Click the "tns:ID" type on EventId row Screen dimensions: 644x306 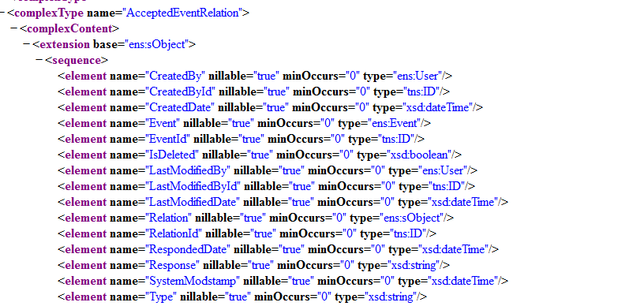coord(396,139)
